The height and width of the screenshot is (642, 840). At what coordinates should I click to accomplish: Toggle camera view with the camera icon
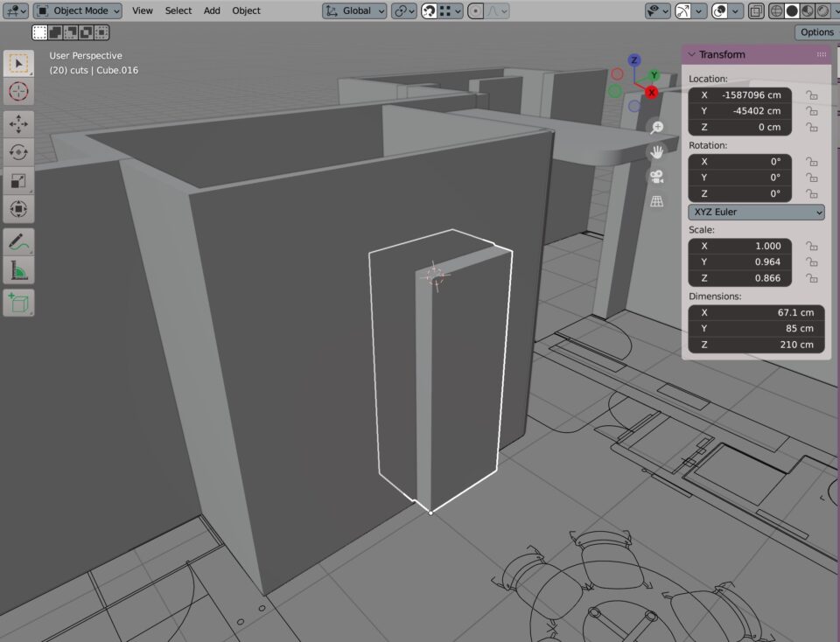657,177
